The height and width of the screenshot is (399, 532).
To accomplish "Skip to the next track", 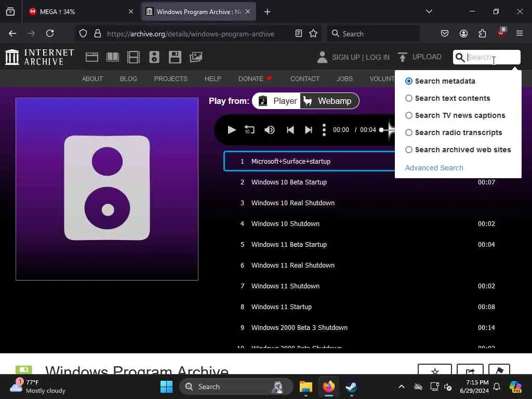I will coord(309,130).
